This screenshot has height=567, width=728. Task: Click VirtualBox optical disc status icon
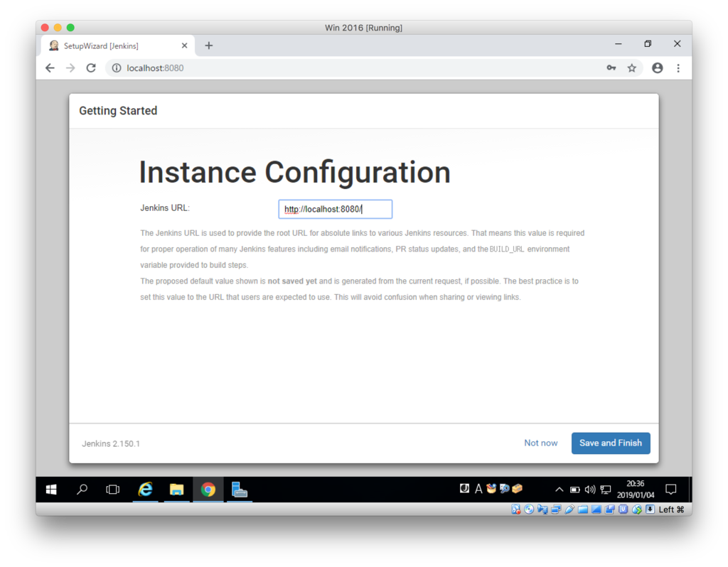[529, 509]
